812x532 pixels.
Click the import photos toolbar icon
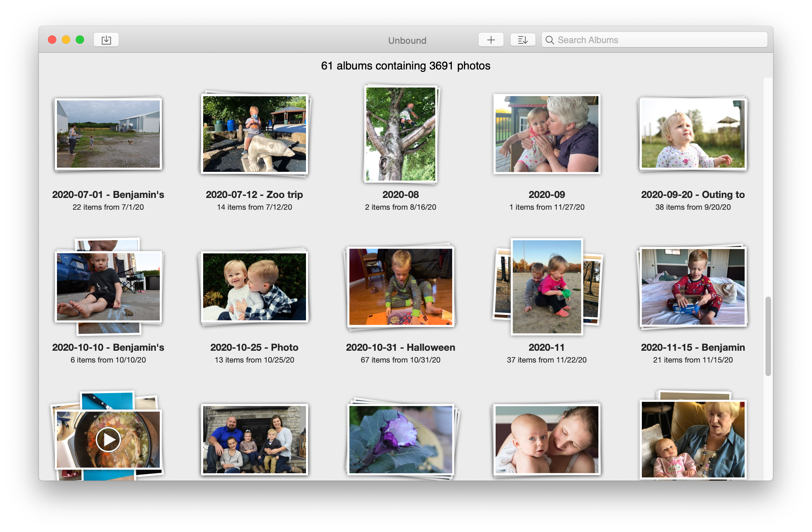106,40
